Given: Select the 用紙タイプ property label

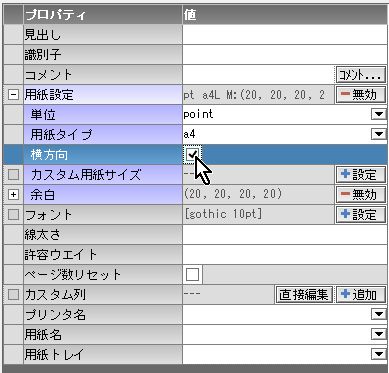Looking at the screenshot, I should (103, 135).
